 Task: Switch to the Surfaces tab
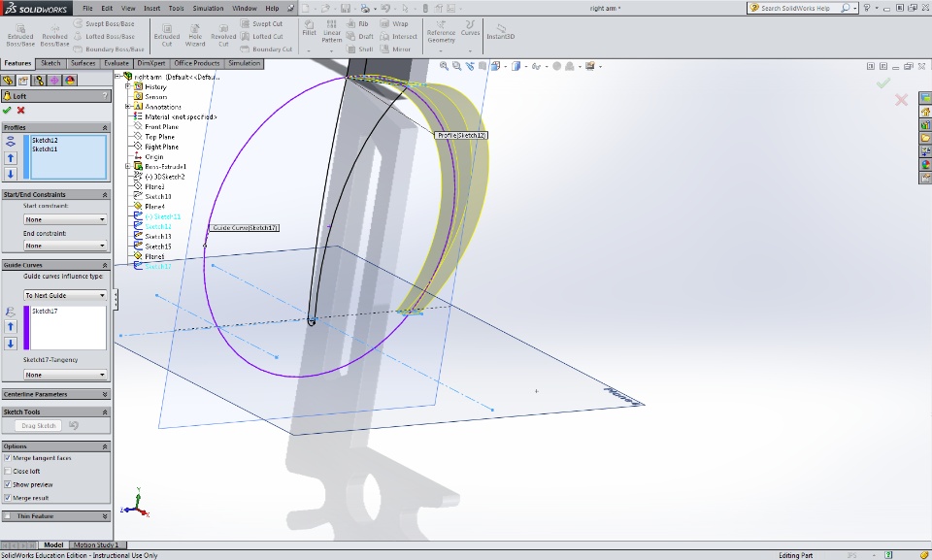tap(83, 63)
